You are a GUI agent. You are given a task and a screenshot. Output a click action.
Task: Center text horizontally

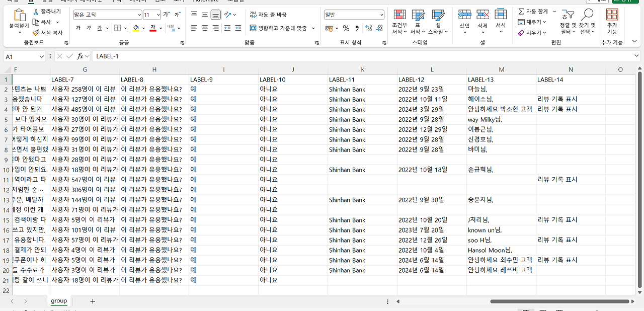point(205,28)
